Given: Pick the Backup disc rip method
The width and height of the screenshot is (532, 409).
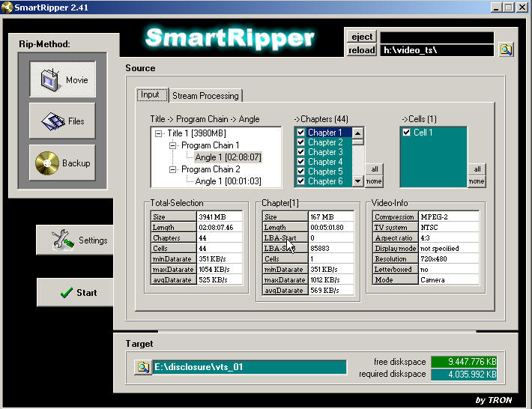Looking at the screenshot, I should [x=63, y=163].
